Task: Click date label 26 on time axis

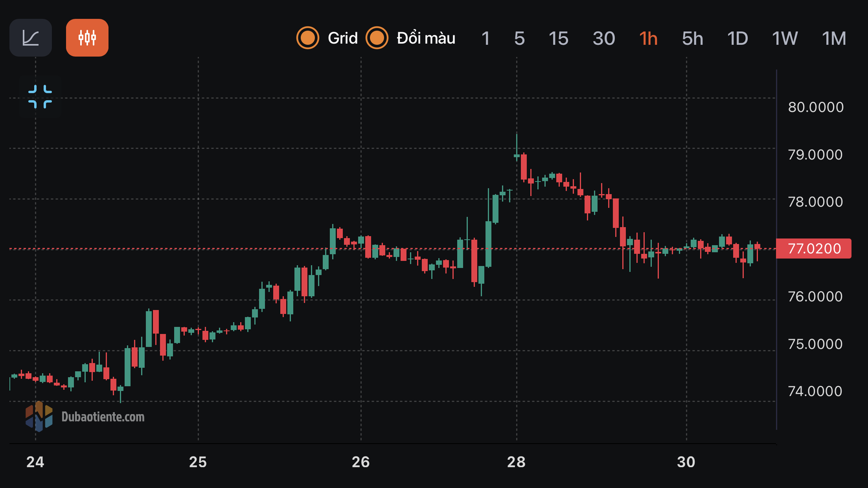Action: 360,462
